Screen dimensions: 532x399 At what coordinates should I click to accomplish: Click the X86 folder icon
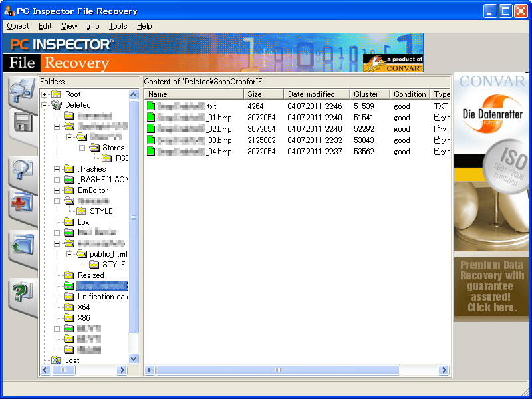pos(69,318)
